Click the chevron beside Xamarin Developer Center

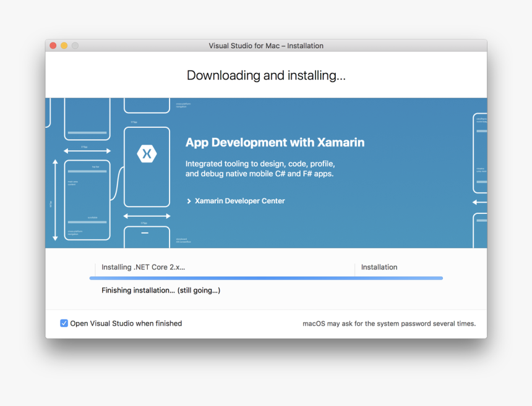(189, 201)
